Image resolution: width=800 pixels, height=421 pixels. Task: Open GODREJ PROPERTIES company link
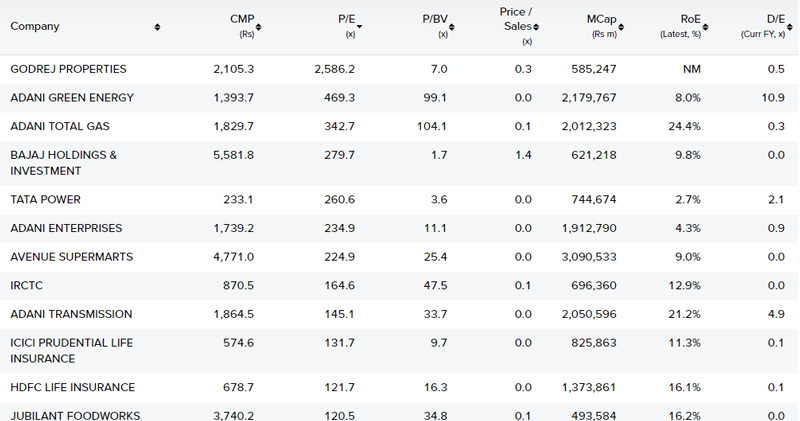(68, 69)
